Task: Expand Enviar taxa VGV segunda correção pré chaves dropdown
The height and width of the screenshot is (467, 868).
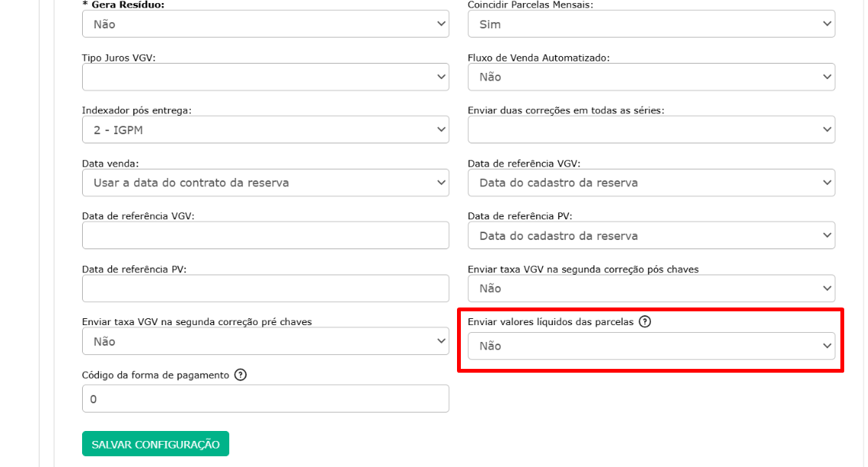Action: coord(265,340)
